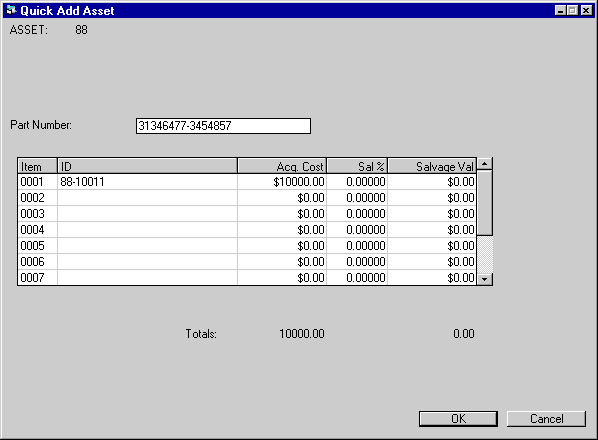Click the Cancel button

pyautogui.click(x=546, y=419)
